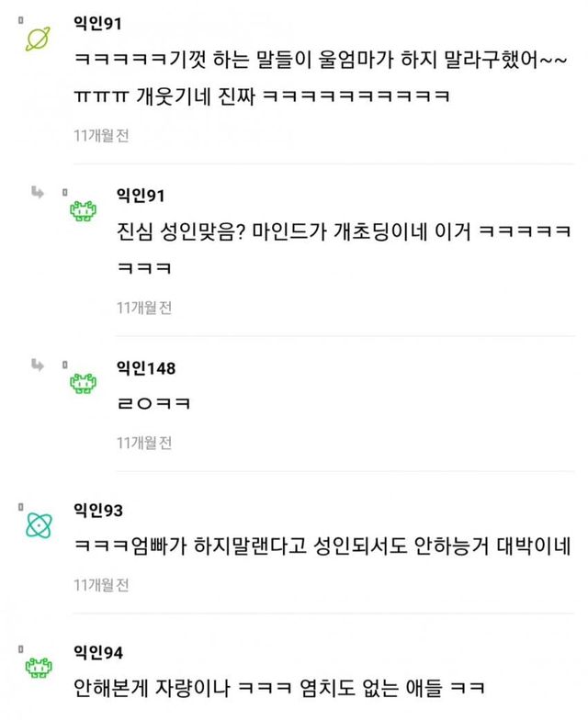This screenshot has height=720, width=588.
Task: Click 익인93's comment about 엄빠가 하지말랜다고
Action: [322, 546]
